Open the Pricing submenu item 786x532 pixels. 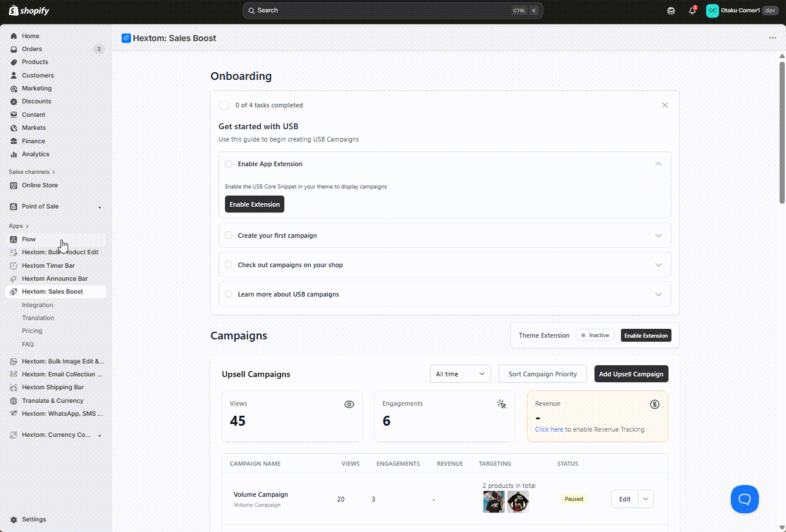coord(32,331)
